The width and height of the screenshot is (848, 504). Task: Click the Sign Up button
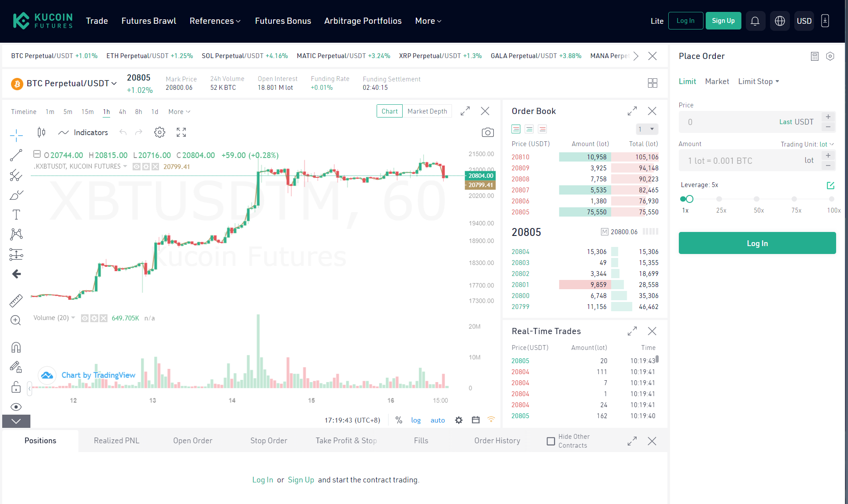pos(723,21)
